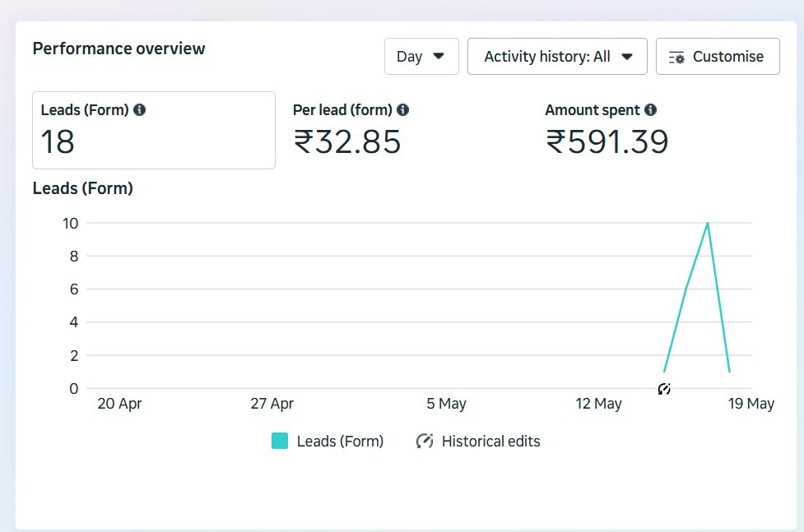Open the Customise button
This screenshot has width=804, height=532.
(718, 57)
